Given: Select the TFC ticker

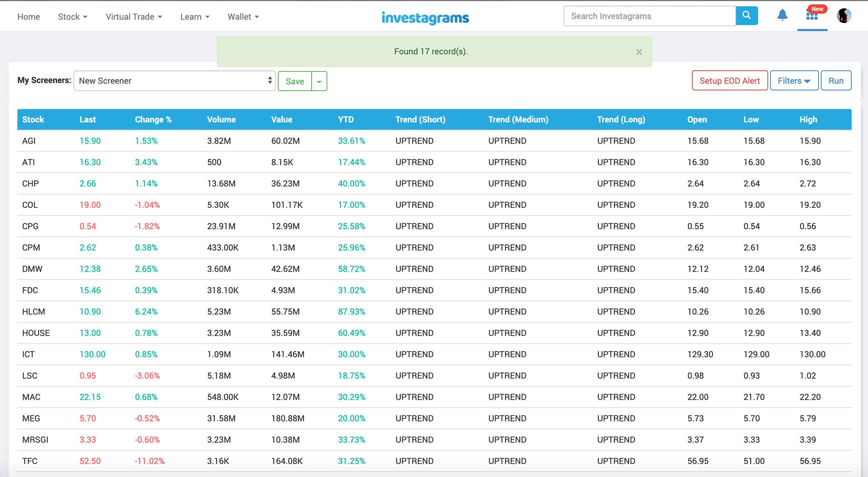Looking at the screenshot, I should (30, 461).
